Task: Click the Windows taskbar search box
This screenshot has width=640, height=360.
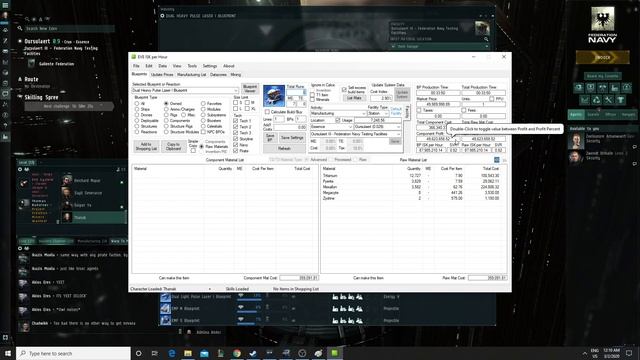Action: [x=73, y=353]
